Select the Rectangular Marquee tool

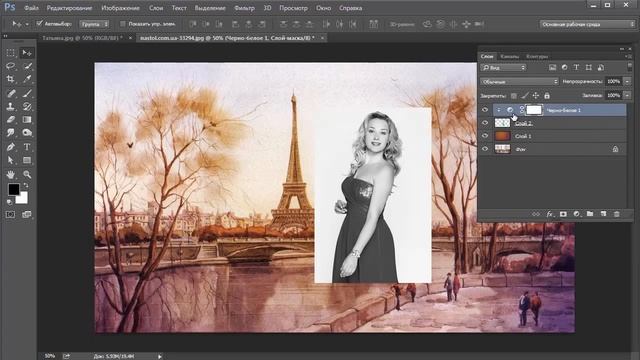point(11,53)
